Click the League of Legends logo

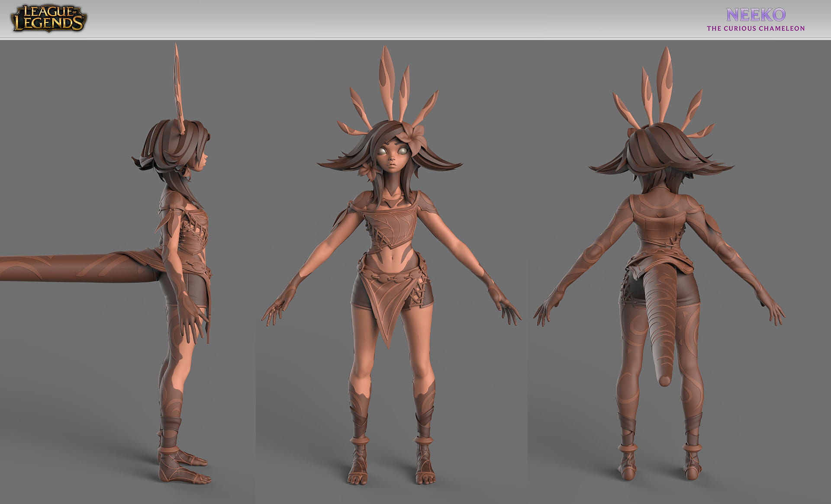(x=48, y=19)
